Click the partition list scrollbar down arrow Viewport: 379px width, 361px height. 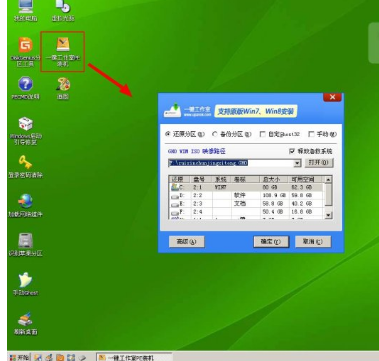click(328, 215)
